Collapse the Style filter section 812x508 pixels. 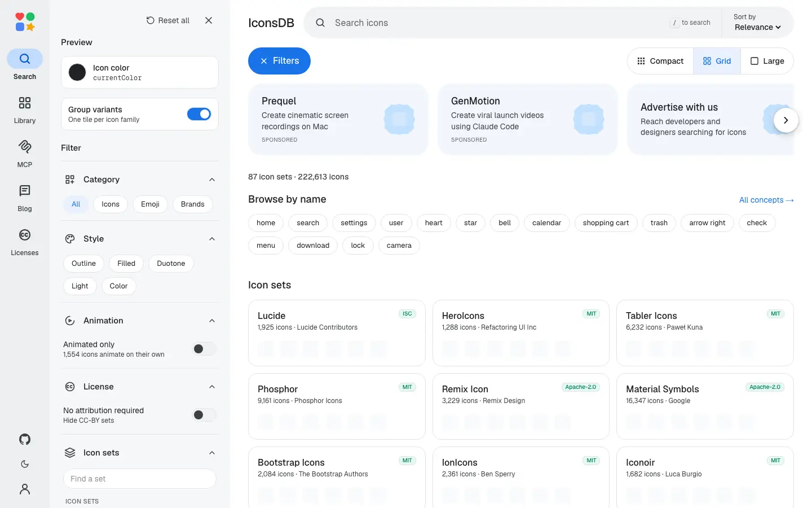(x=212, y=239)
